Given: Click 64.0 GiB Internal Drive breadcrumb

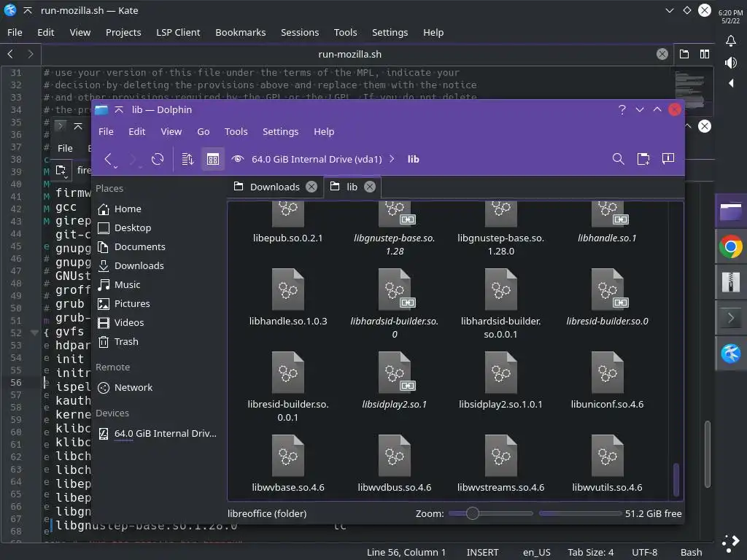Looking at the screenshot, I should (317, 159).
